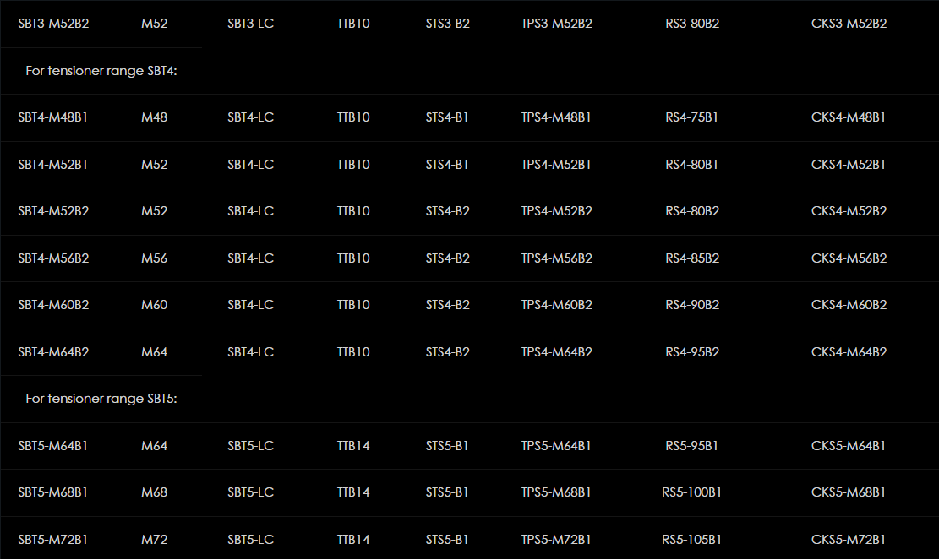Select the TPS5-M64B1 cell
The width and height of the screenshot is (939, 560).
click(x=556, y=446)
